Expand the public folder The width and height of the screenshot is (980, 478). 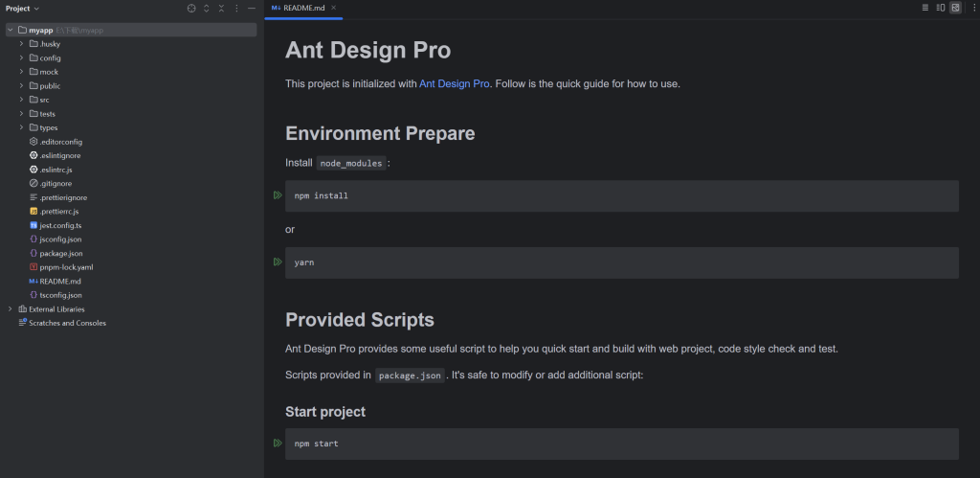tap(21, 85)
